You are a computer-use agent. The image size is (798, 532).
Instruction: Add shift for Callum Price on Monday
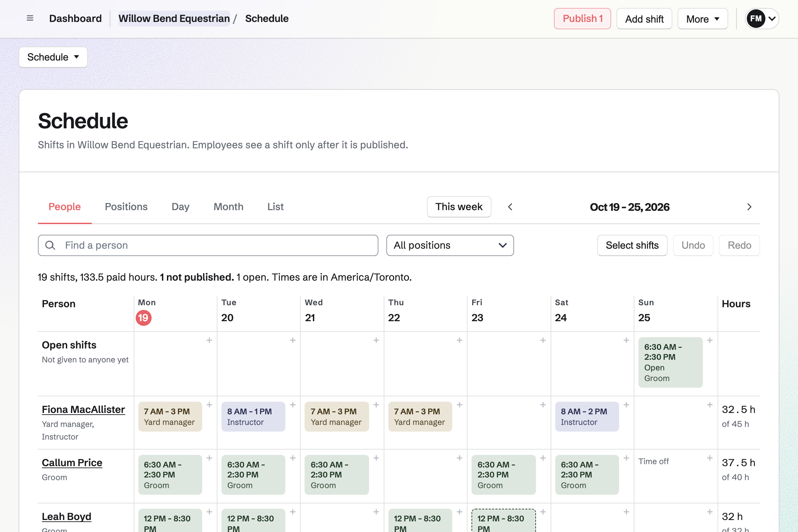pyautogui.click(x=209, y=458)
